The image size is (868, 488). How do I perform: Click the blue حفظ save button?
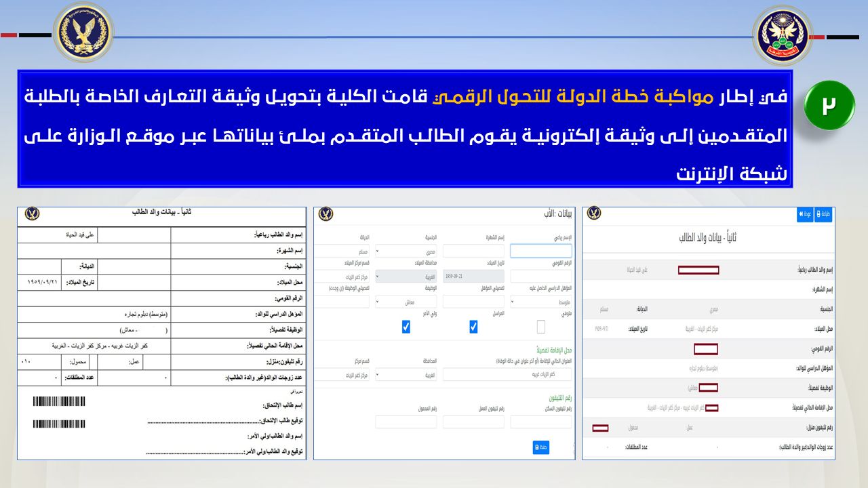[x=540, y=447]
